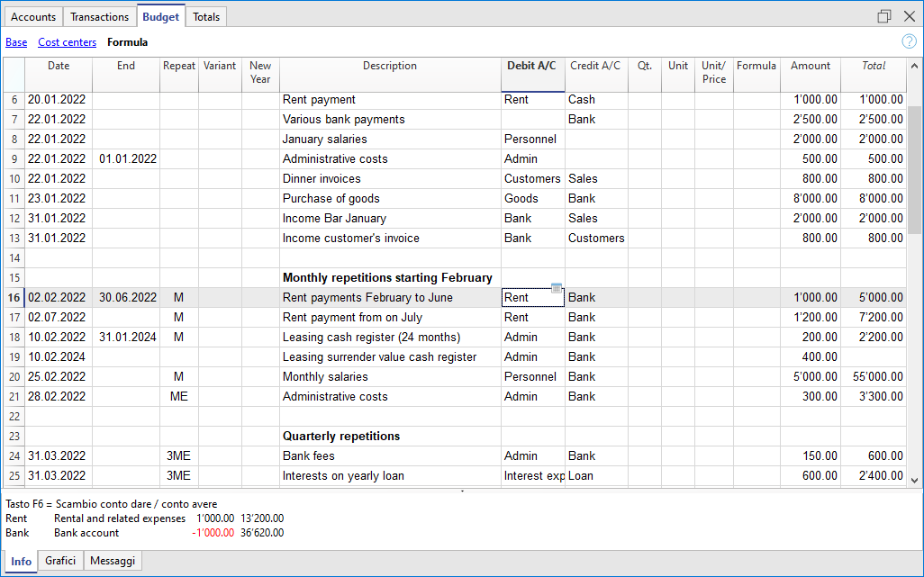Viewport: 924px width, 577px height.
Task: Open the Messaggi tab
Action: pyautogui.click(x=113, y=561)
